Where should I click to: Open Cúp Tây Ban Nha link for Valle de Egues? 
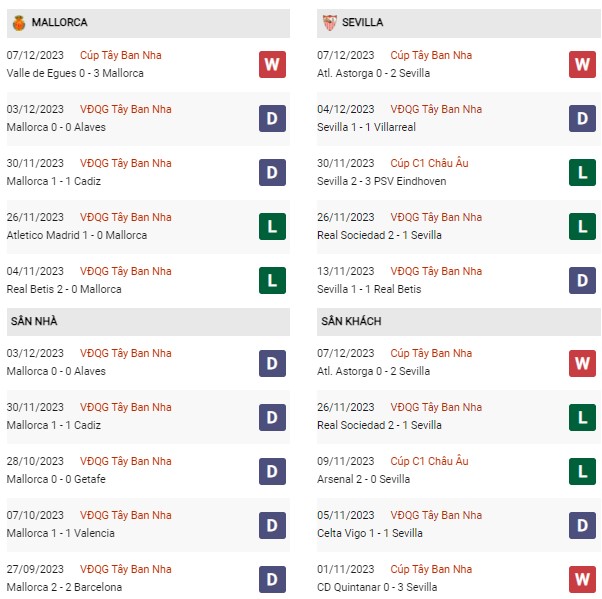click(x=121, y=55)
